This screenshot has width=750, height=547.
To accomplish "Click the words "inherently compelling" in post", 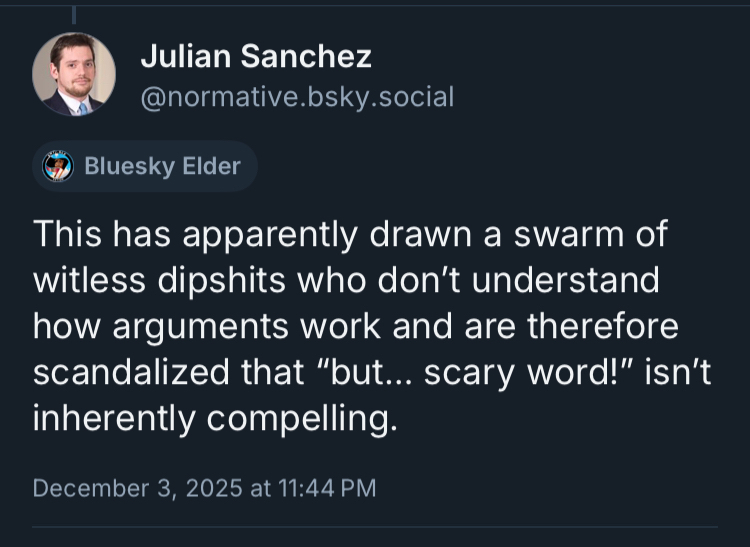I will coord(215,417).
